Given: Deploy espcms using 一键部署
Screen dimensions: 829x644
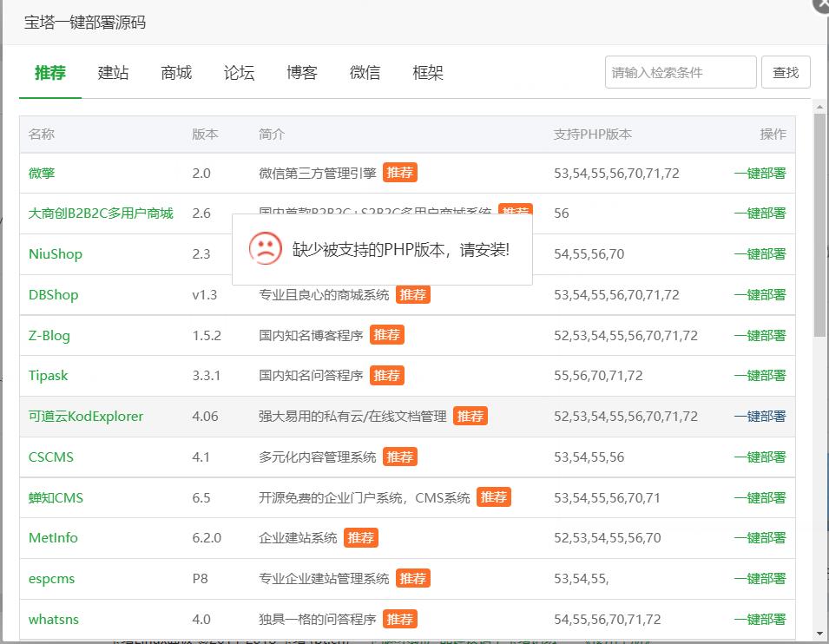Looking at the screenshot, I should tap(760, 578).
